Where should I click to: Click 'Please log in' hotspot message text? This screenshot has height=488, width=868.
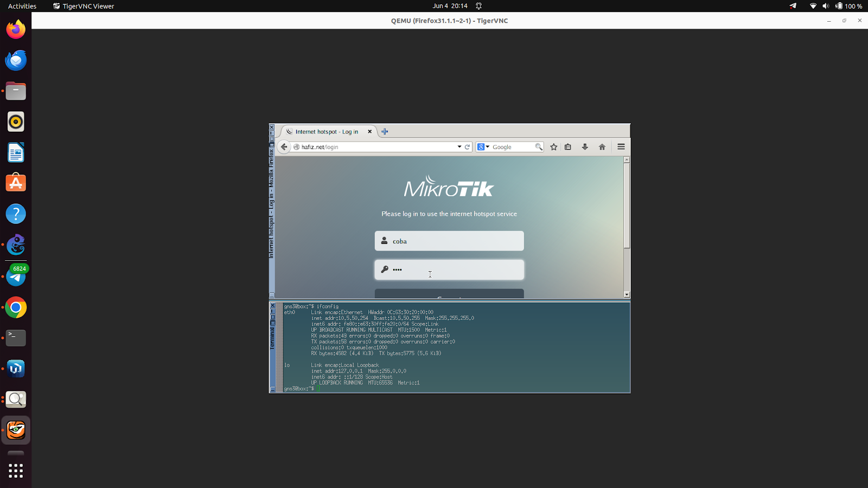449,214
